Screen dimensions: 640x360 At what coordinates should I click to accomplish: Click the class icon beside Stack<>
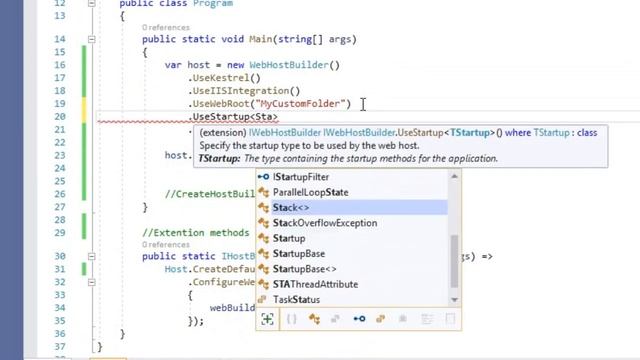click(x=263, y=208)
